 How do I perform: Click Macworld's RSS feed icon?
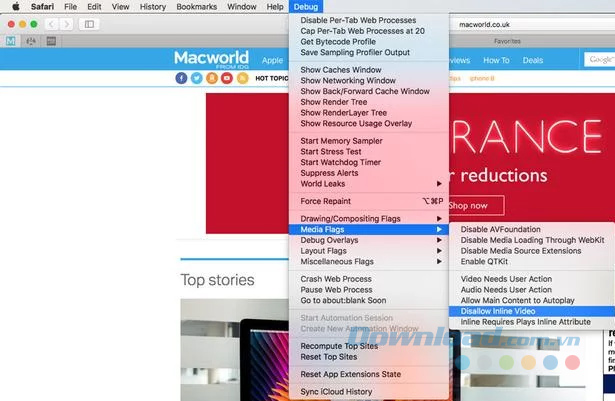coord(243,78)
